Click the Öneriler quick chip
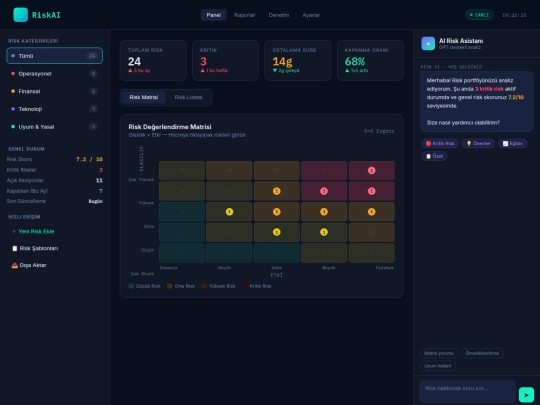The image size is (540, 405). coord(478,143)
